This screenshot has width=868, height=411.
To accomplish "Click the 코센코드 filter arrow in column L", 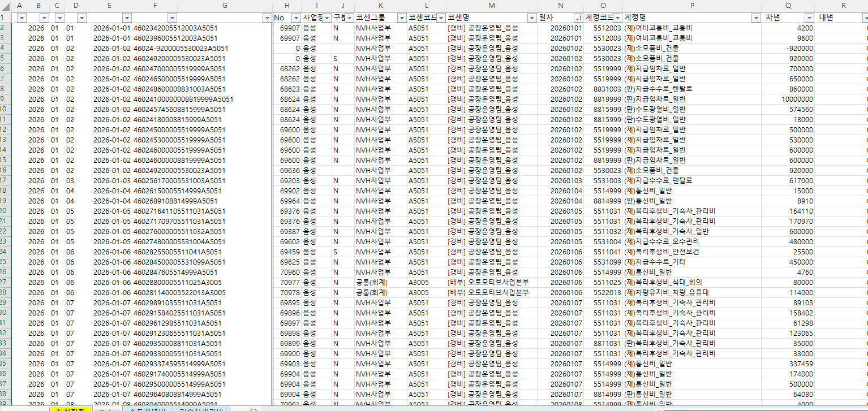I will (439, 18).
